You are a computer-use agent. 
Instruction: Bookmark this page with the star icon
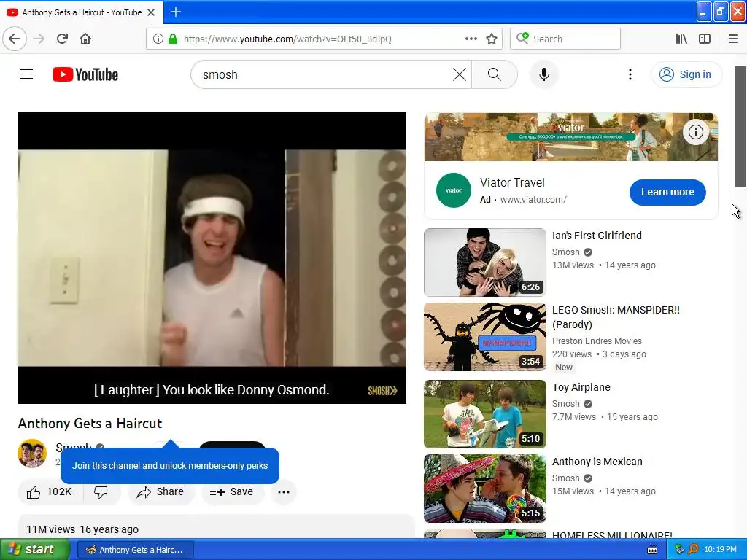[x=492, y=39]
